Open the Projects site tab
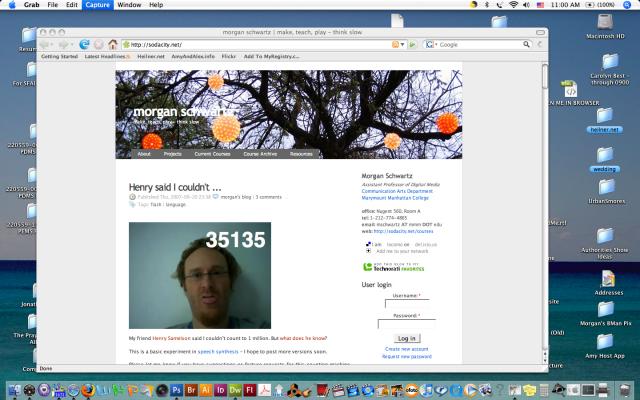The image size is (640, 400). click(172, 154)
